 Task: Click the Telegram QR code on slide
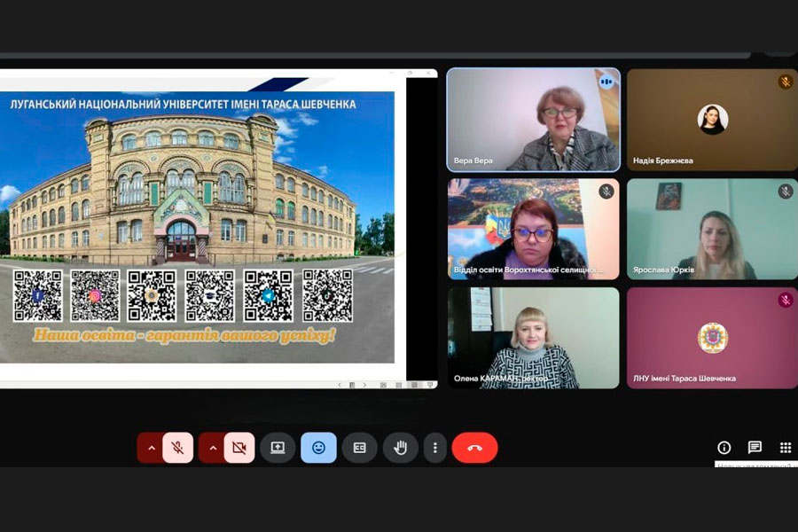pyautogui.click(x=268, y=296)
